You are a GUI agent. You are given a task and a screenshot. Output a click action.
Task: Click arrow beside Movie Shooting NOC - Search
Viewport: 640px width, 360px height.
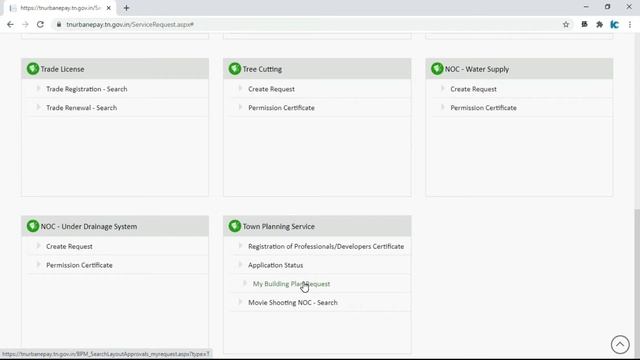tap(240, 302)
